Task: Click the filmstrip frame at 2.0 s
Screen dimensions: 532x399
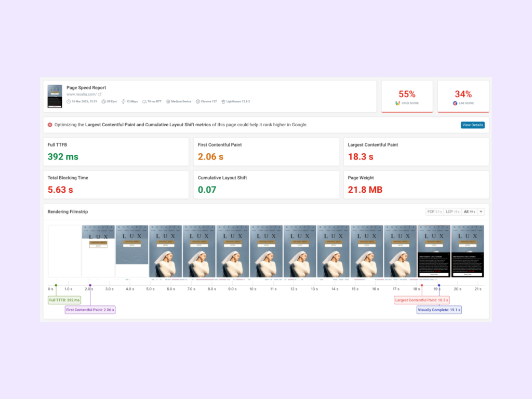Action: tap(98, 251)
